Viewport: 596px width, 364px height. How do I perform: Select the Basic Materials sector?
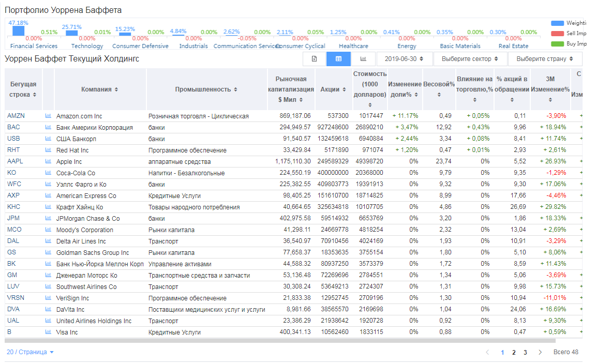[x=460, y=46]
